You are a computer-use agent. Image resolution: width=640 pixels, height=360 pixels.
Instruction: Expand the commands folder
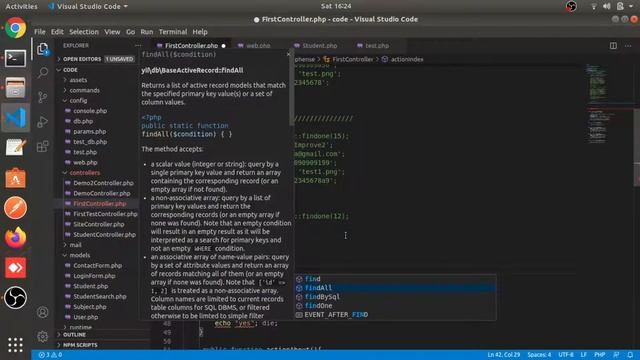(x=84, y=90)
